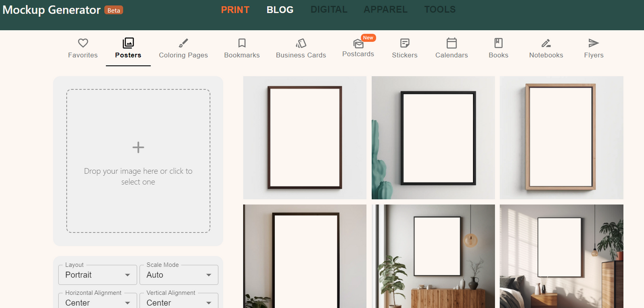Select the sunlit bedroom poster mockup
Image resolution: width=644 pixels, height=308 pixels.
[x=561, y=256]
